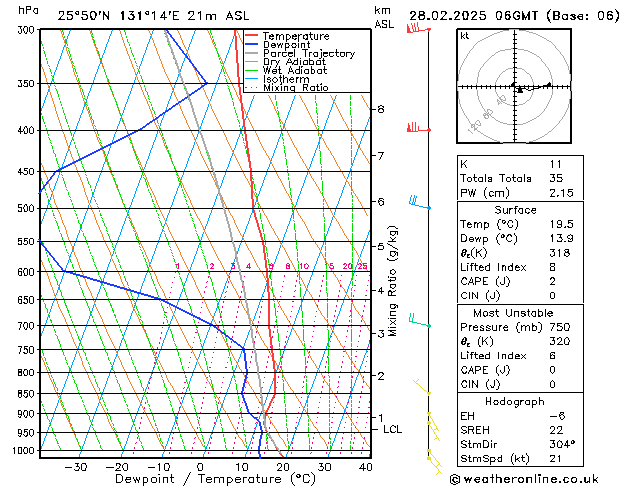Click Surface section 'Lifted Index' label
Image resolution: width=629 pixels, height=486 pixels.
click(493, 267)
